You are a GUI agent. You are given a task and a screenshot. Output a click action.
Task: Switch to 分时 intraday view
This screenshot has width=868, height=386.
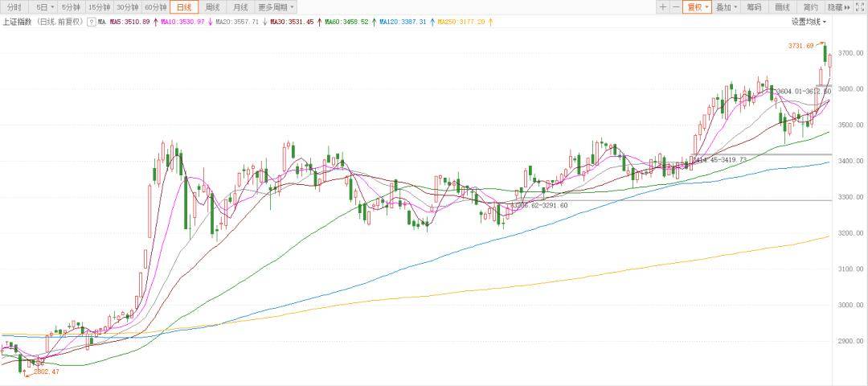[x=14, y=7]
